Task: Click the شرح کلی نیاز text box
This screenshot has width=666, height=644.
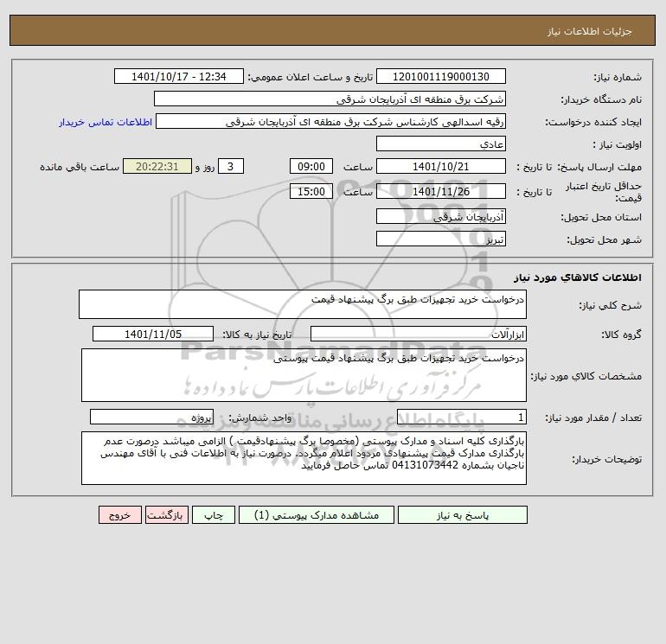Action: point(303,304)
